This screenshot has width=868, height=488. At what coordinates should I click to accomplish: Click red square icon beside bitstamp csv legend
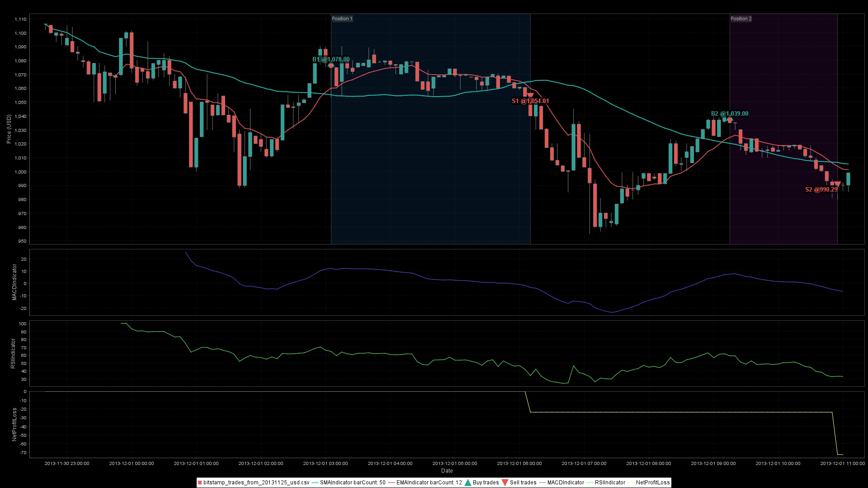(x=200, y=483)
